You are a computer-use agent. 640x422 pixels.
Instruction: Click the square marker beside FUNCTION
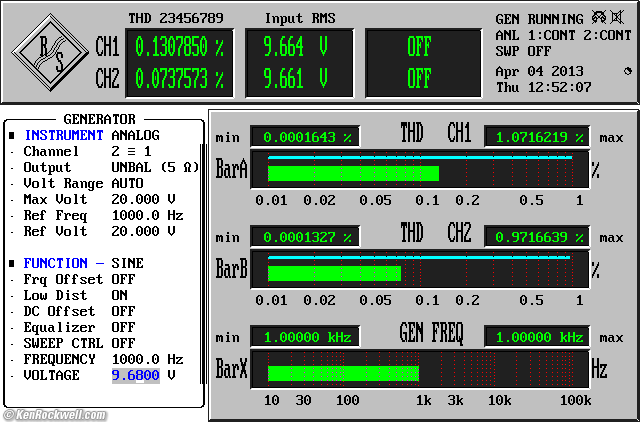pyautogui.click(x=12, y=263)
